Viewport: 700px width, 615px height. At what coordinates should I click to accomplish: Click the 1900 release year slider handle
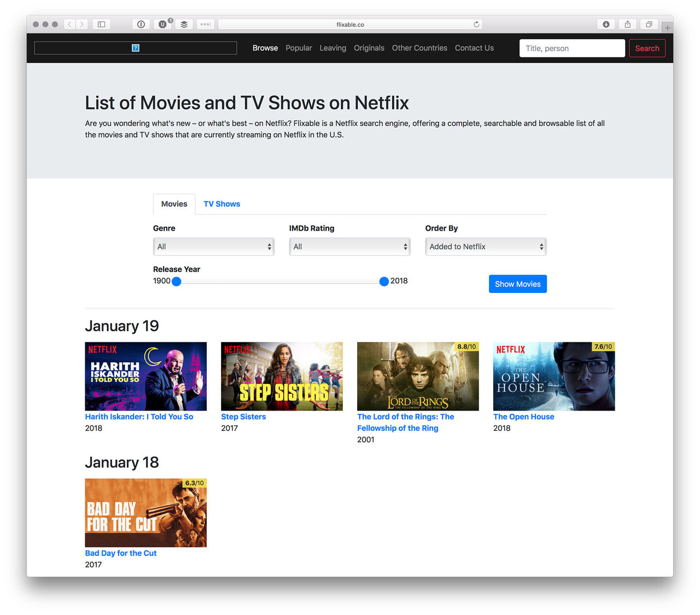[176, 282]
